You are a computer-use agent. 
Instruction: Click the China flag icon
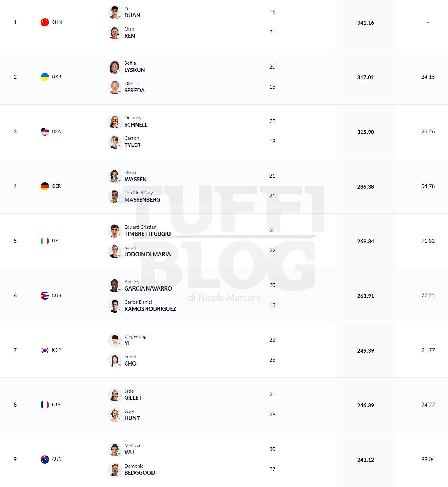pos(45,22)
